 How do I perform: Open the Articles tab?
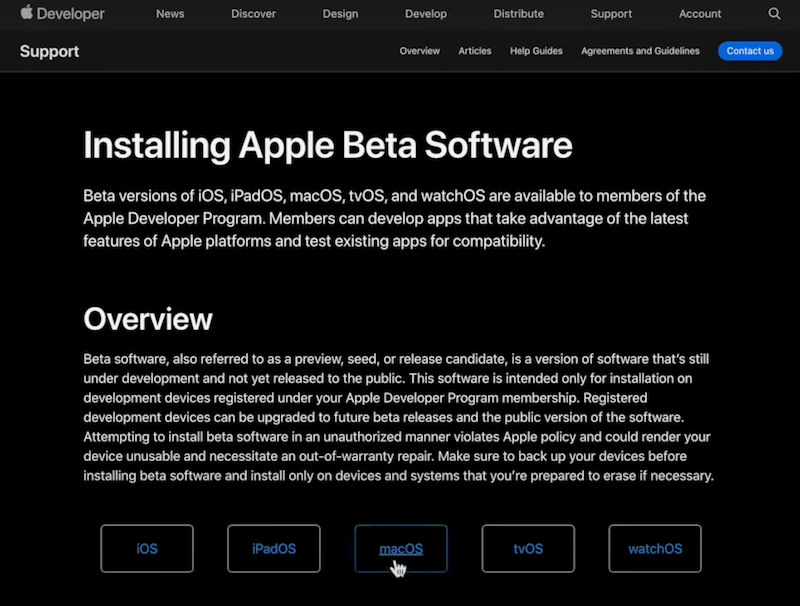point(475,51)
